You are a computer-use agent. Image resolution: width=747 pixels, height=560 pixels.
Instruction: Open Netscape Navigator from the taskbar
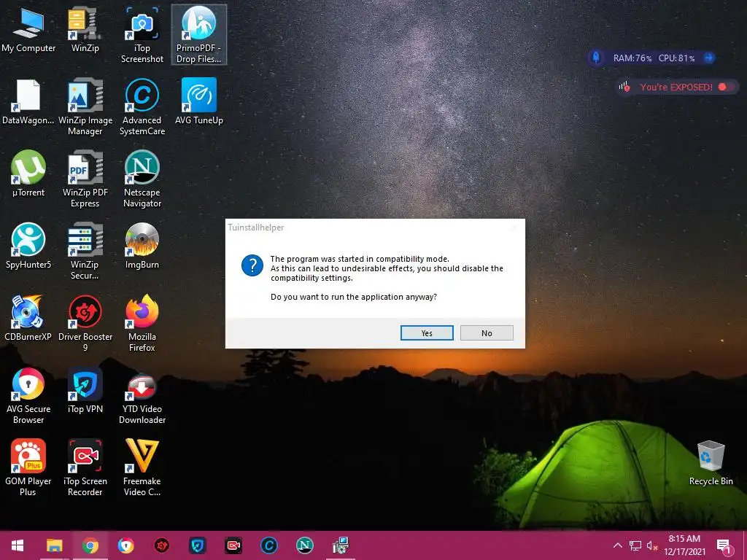tap(304, 545)
